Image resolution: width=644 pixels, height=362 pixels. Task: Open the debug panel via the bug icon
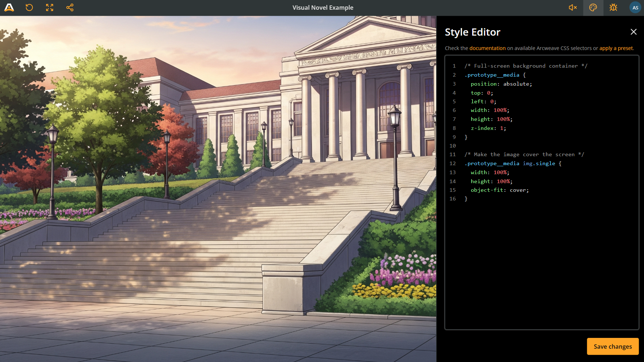[x=613, y=7]
